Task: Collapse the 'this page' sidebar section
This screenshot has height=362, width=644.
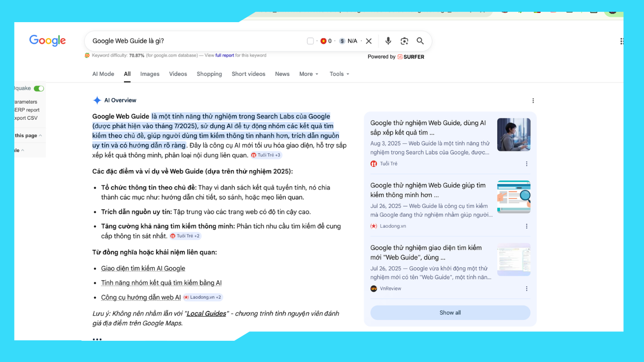Action: pyautogui.click(x=28, y=136)
